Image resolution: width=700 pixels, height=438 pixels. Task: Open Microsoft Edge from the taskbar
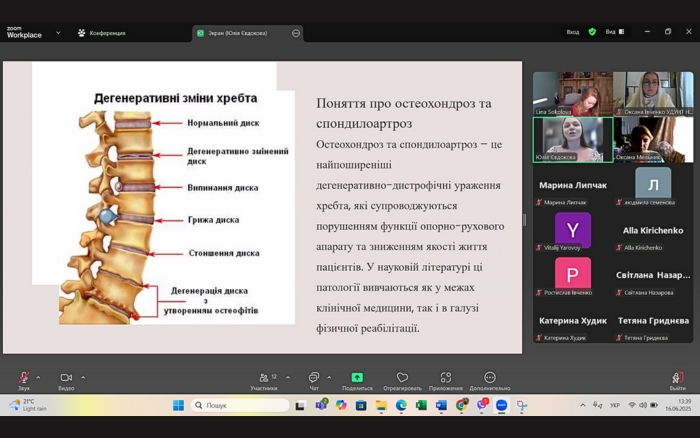(401, 405)
